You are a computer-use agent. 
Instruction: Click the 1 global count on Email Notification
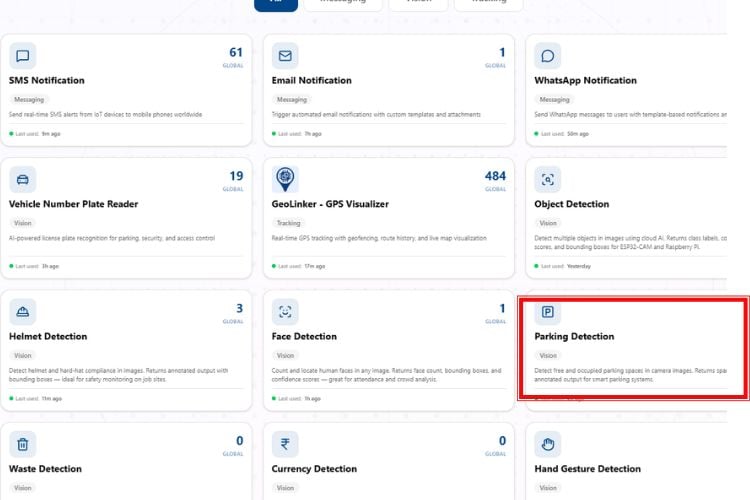point(502,52)
